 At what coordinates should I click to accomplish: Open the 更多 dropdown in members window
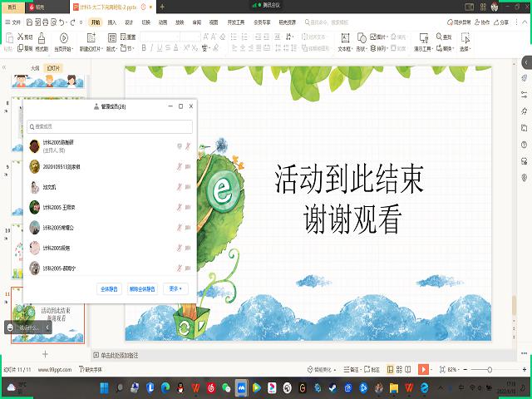click(x=175, y=288)
